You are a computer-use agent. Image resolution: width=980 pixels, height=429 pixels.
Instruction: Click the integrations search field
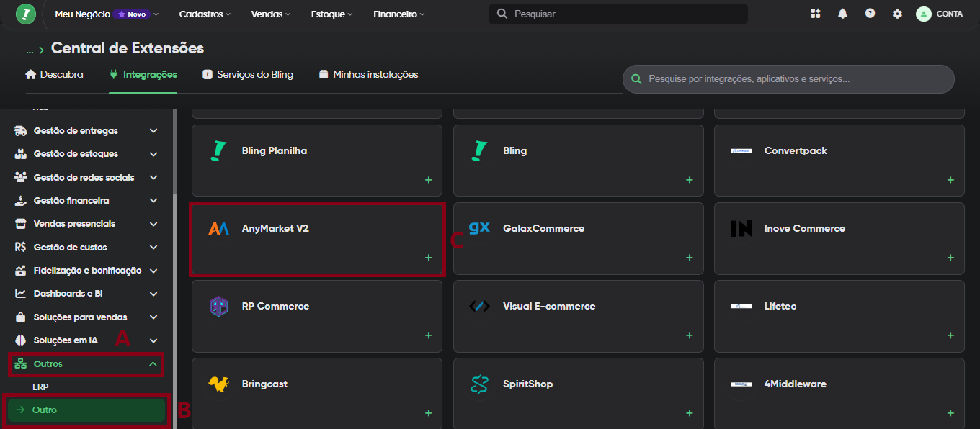point(788,79)
